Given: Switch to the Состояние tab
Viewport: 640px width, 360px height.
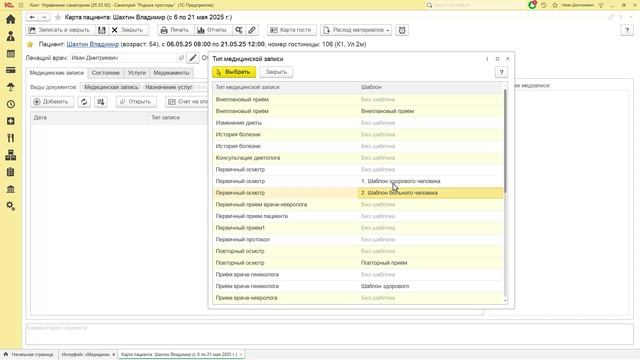Looking at the screenshot, I should [106, 73].
